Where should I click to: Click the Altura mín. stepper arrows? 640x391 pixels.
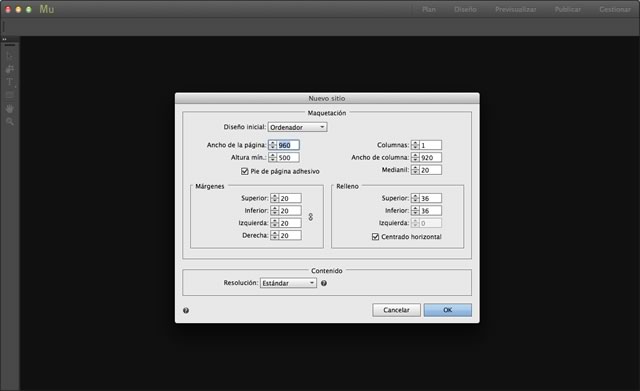pos(273,158)
